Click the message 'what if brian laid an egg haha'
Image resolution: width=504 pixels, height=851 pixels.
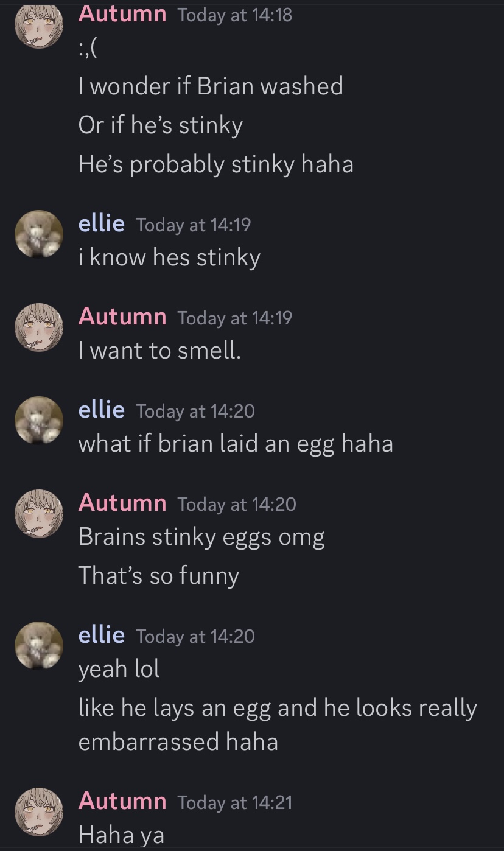coord(236,444)
